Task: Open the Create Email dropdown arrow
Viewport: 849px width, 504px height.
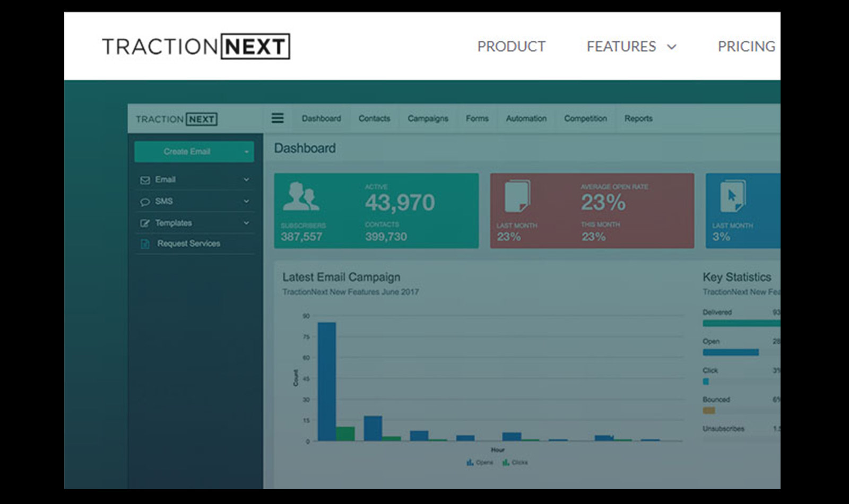Action: click(246, 152)
